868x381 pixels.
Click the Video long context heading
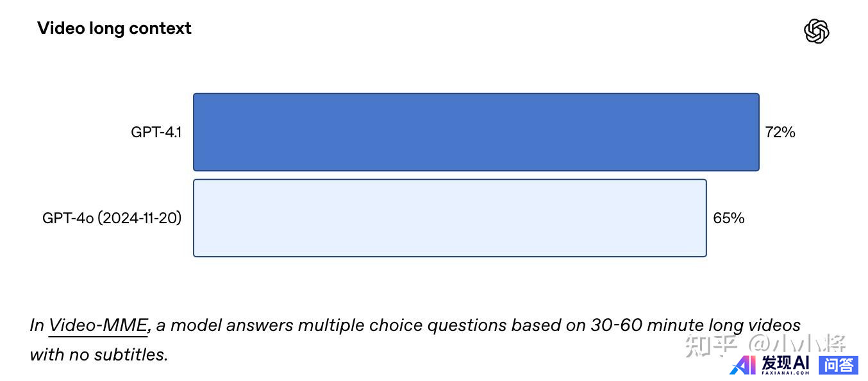[x=114, y=28]
